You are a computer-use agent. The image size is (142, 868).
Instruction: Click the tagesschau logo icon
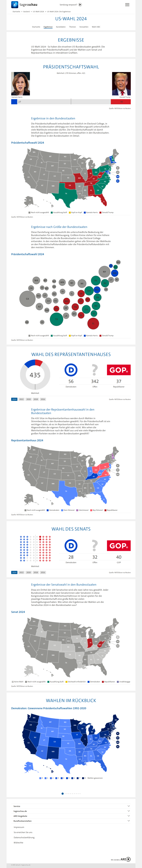pos(14,5)
